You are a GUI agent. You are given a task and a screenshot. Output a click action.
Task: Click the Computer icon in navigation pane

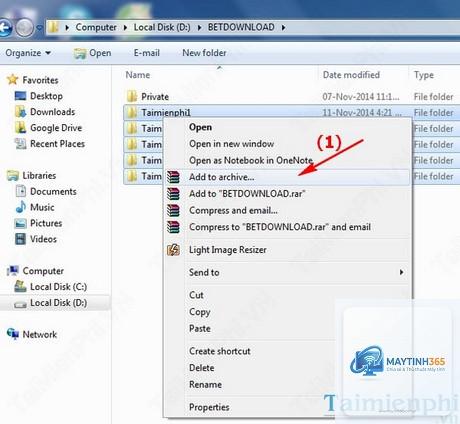[13, 271]
